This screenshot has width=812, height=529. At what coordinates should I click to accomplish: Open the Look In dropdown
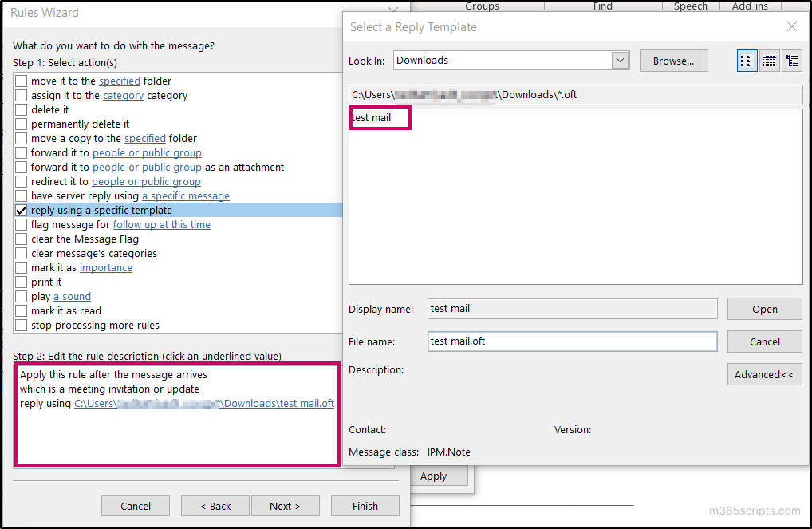620,60
